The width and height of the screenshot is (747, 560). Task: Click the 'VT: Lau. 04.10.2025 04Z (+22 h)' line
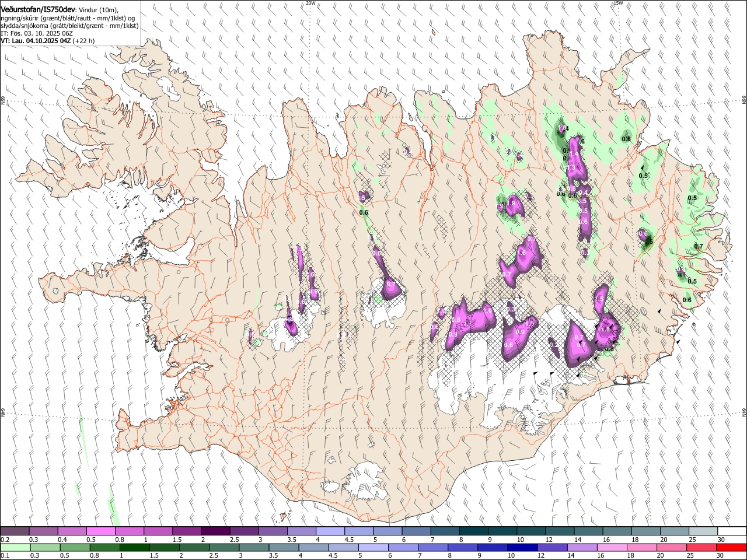pyautogui.click(x=48, y=41)
